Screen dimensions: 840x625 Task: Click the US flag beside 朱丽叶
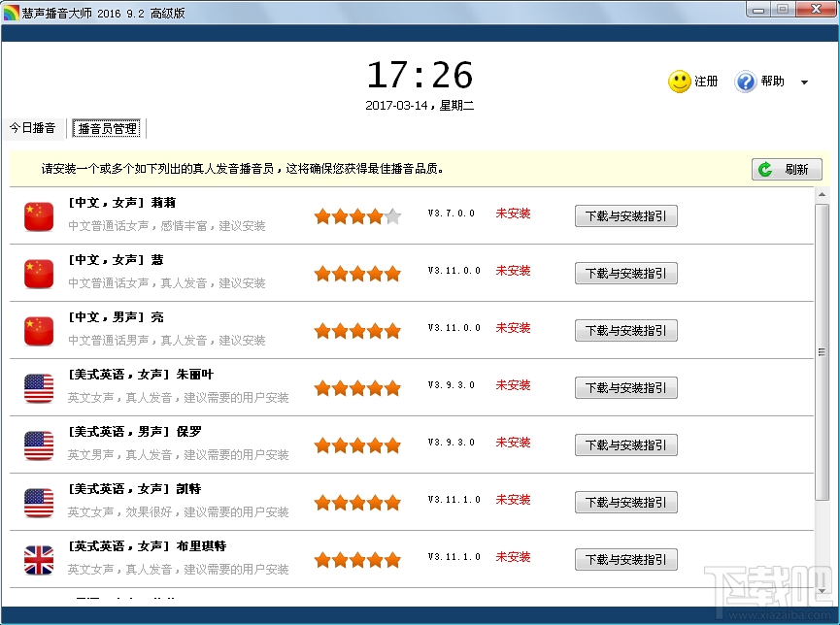38,387
